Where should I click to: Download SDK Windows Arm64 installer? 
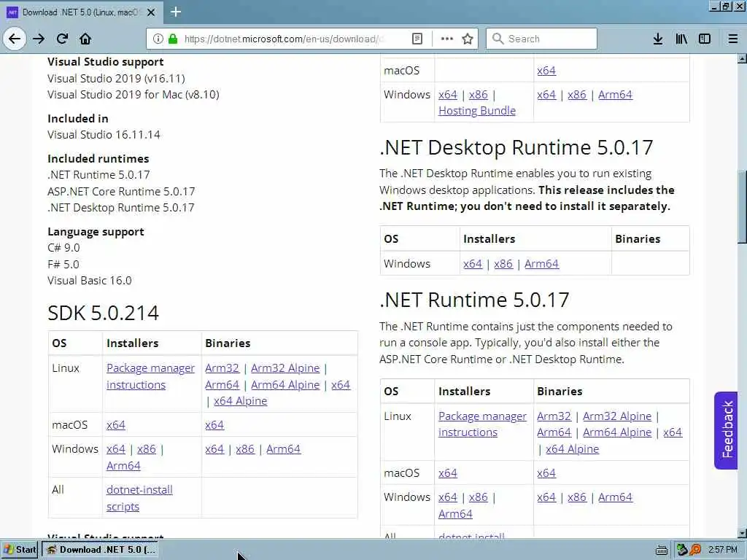pyautogui.click(x=123, y=466)
